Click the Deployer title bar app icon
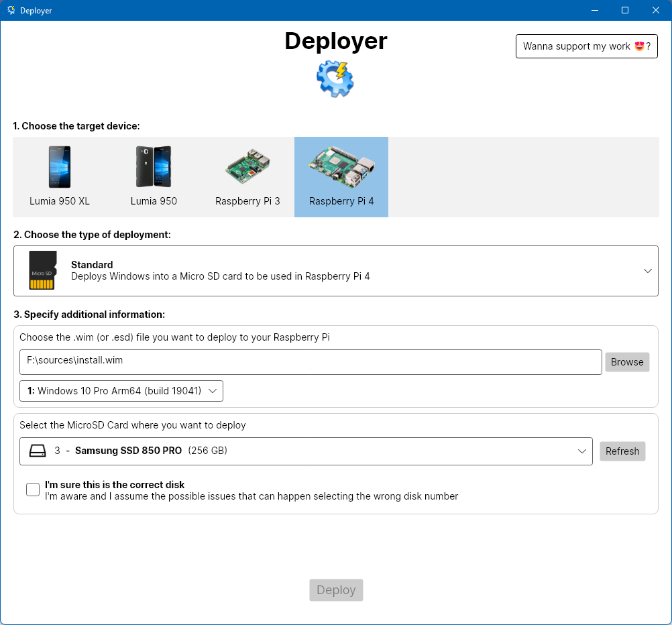This screenshot has height=625, width=672. pyautogui.click(x=11, y=10)
